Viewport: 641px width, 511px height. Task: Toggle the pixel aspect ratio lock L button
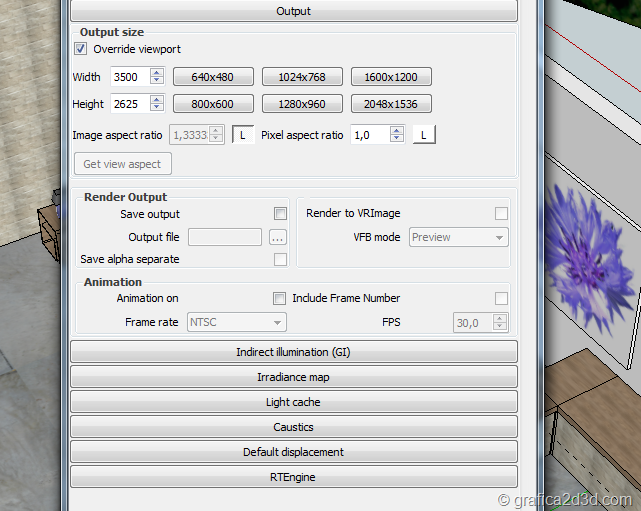coord(424,135)
